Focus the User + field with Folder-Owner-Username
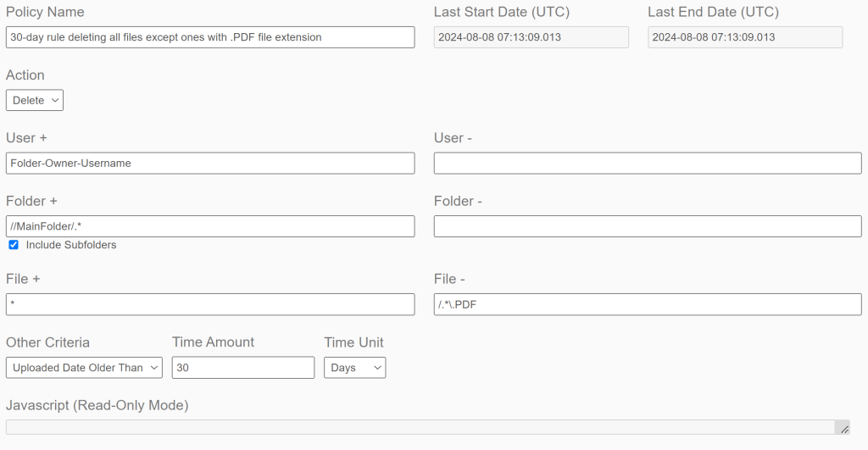The image size is (868, 450). [210, 164]
